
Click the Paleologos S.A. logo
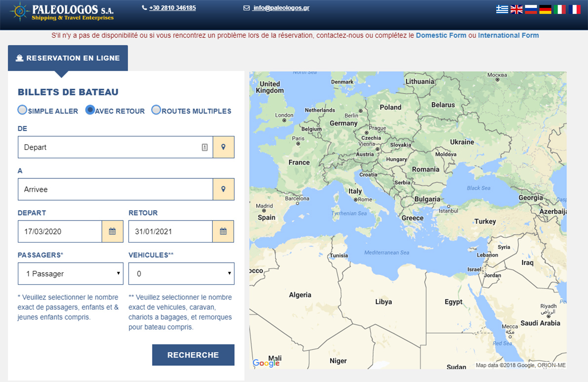coord(62,12)
